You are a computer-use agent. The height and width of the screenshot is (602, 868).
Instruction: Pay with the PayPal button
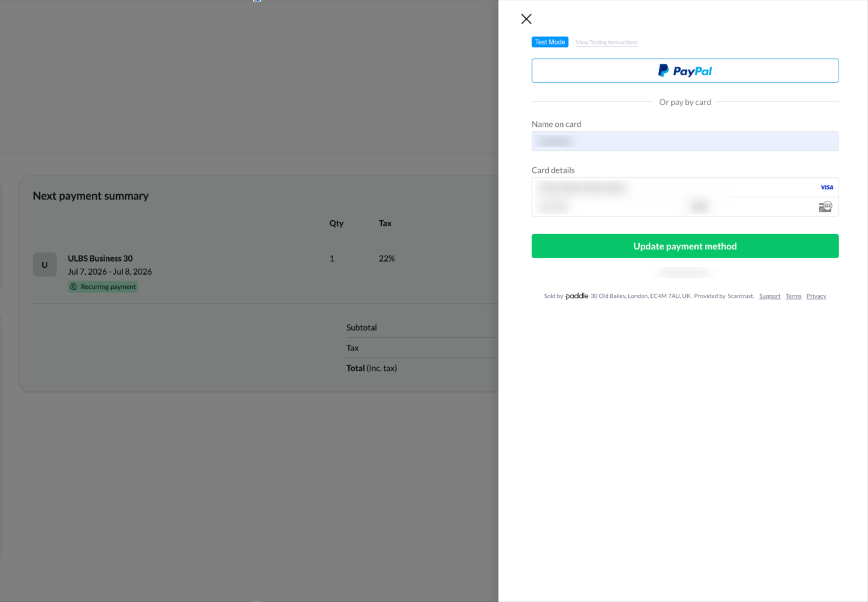685,70
